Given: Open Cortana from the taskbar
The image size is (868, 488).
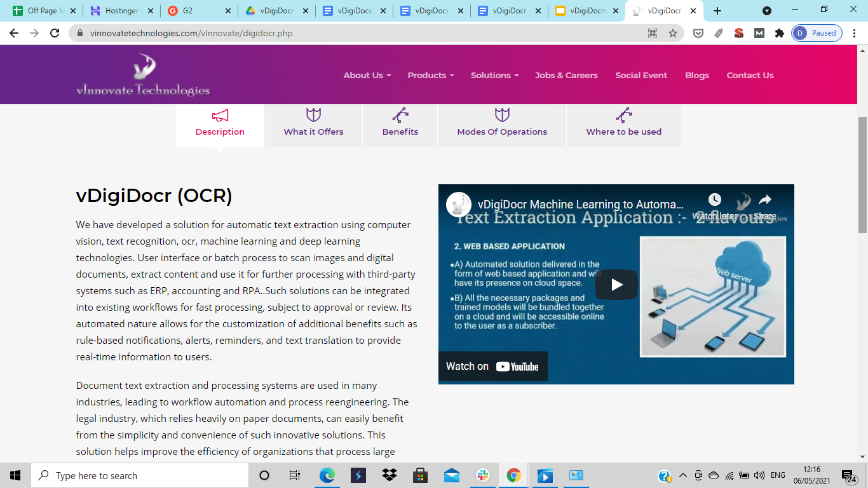Looking at the screenshot, I should (x=264, y=475).
